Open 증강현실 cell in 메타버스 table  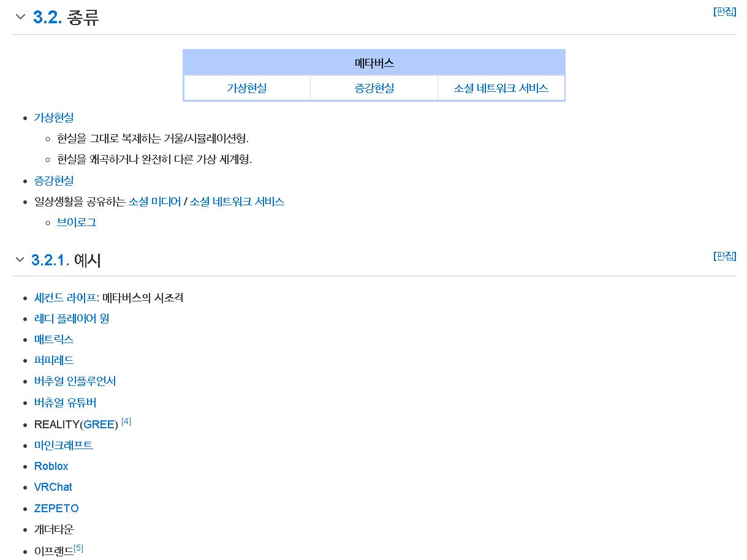[374, 88]
